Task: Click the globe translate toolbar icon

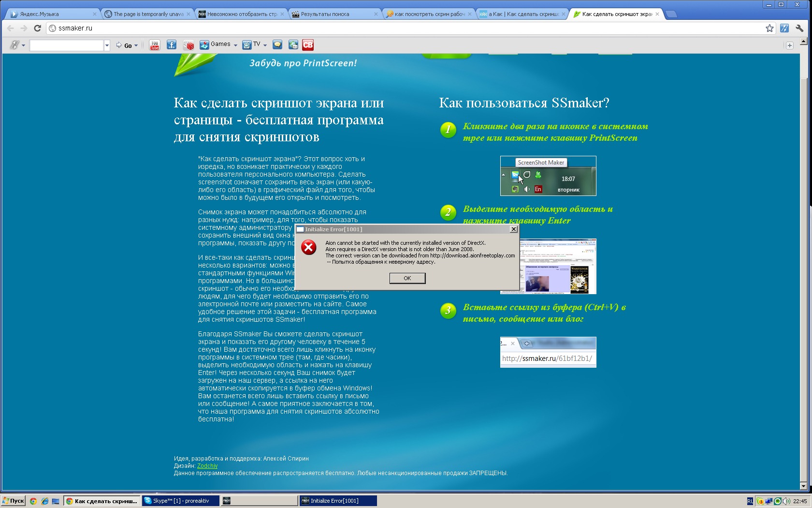Action: 293,45
